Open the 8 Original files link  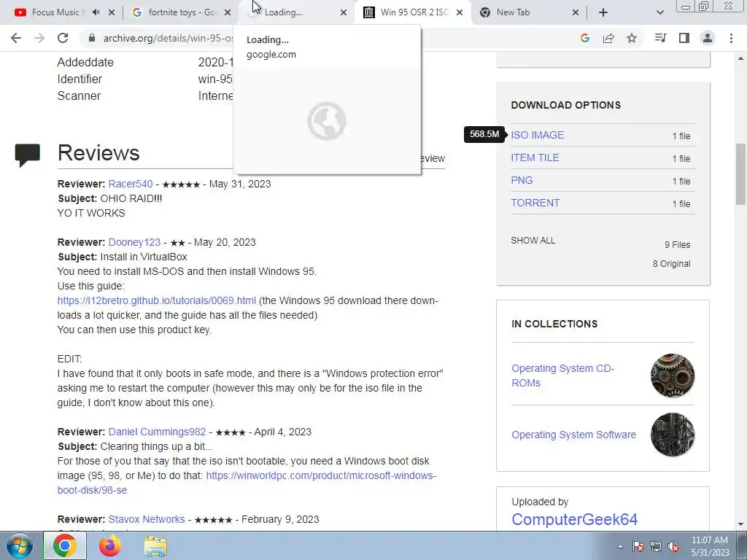671,264
